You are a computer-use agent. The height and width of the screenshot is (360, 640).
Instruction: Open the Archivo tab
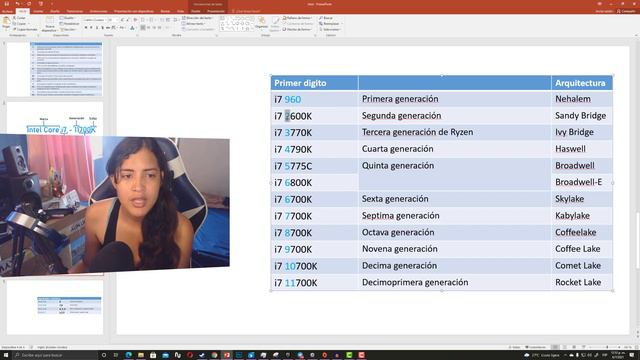8,11
